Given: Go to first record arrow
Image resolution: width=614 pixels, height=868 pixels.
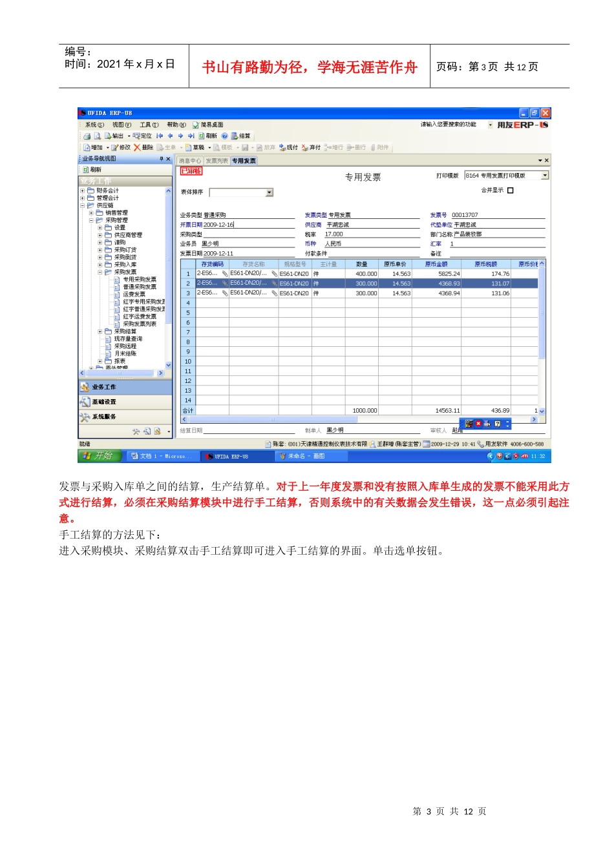Looking at the screenshot, I should 160,136.
